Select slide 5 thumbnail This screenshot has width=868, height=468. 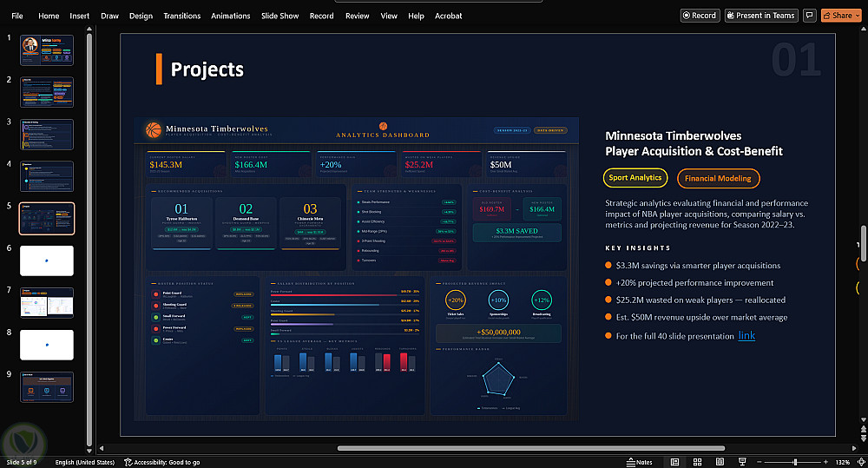click(x=47, y=218)
